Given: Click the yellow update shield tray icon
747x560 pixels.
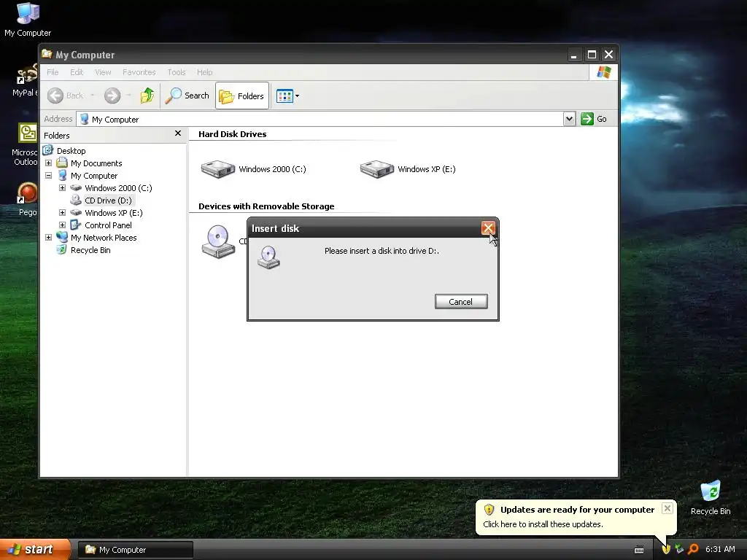Looking at the screenshot, I should 666,550.
